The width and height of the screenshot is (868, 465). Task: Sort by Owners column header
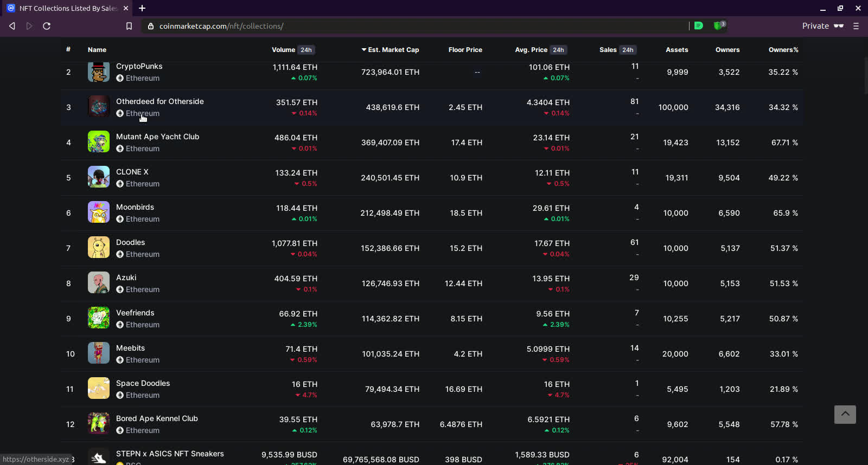tap(727, 50)
